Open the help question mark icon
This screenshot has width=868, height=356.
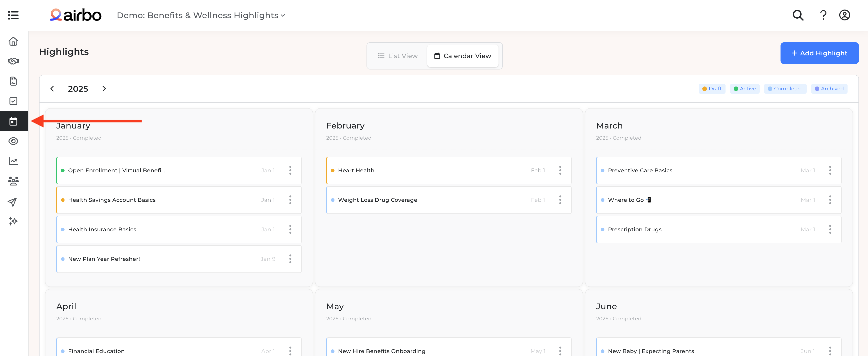coord(823,15)
